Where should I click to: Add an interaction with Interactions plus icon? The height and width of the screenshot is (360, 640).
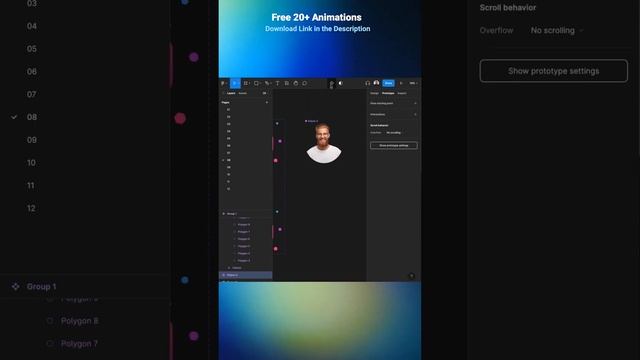[x=416, y=114]
